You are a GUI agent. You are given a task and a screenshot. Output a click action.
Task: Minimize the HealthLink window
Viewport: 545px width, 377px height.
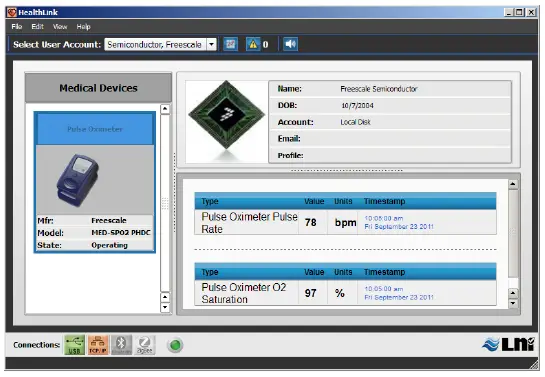[509, 12]
